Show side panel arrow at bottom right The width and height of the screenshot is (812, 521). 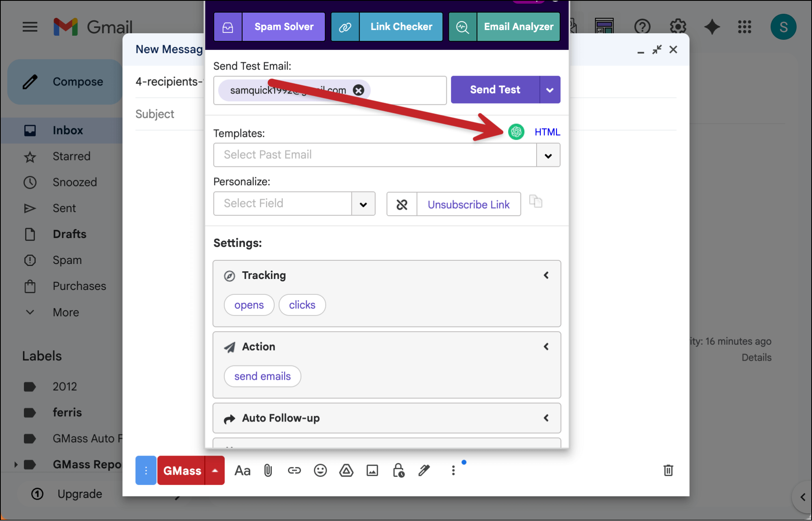pos(803,497)
